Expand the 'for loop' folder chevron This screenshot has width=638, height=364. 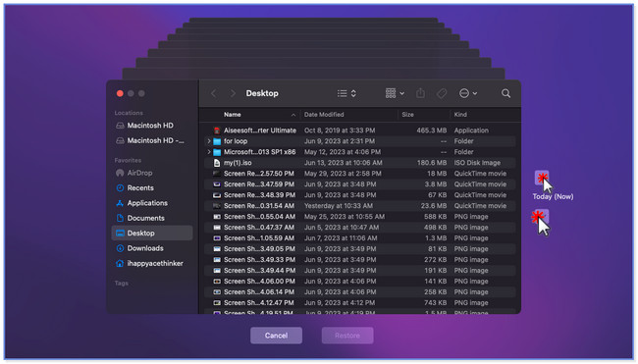pos(209,141)
